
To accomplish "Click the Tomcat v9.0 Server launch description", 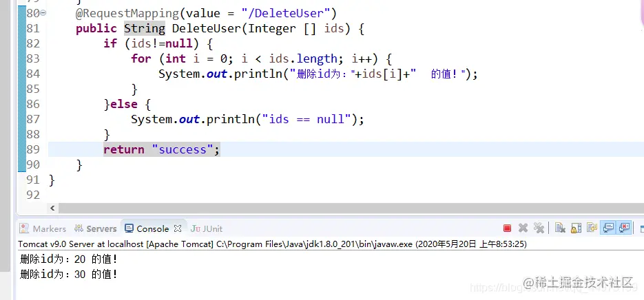I will click(x=272, y=244).
